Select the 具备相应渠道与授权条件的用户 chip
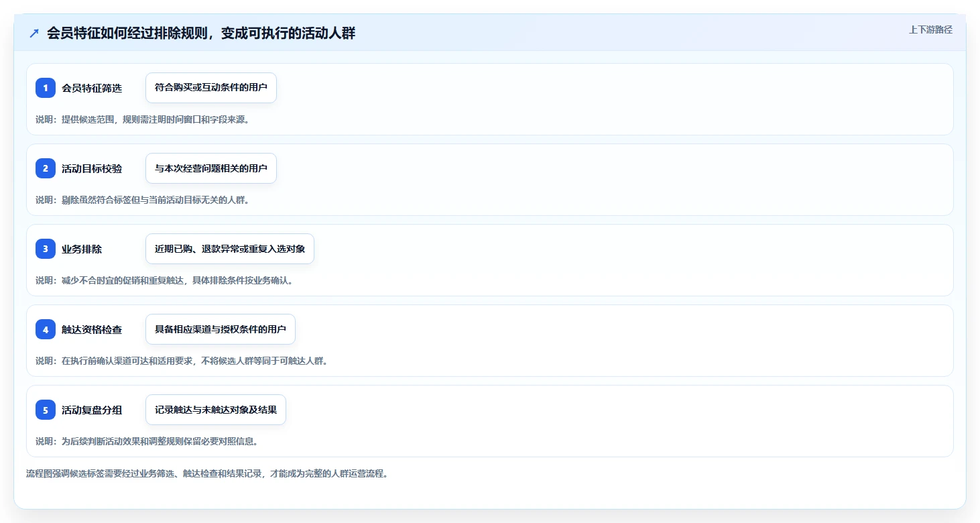 pyautogui.click(x=221, y=329)
